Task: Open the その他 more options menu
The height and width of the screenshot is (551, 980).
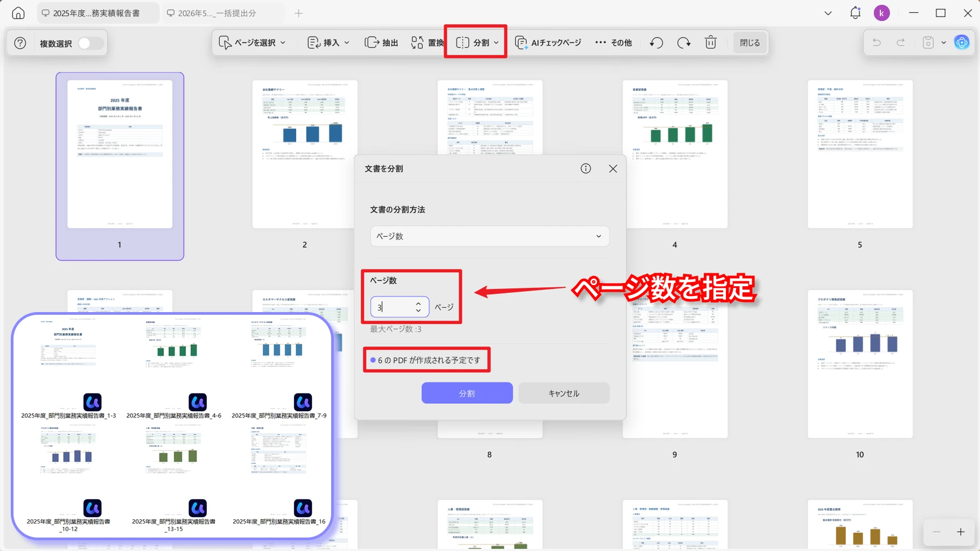Action: tap(613, 43)
